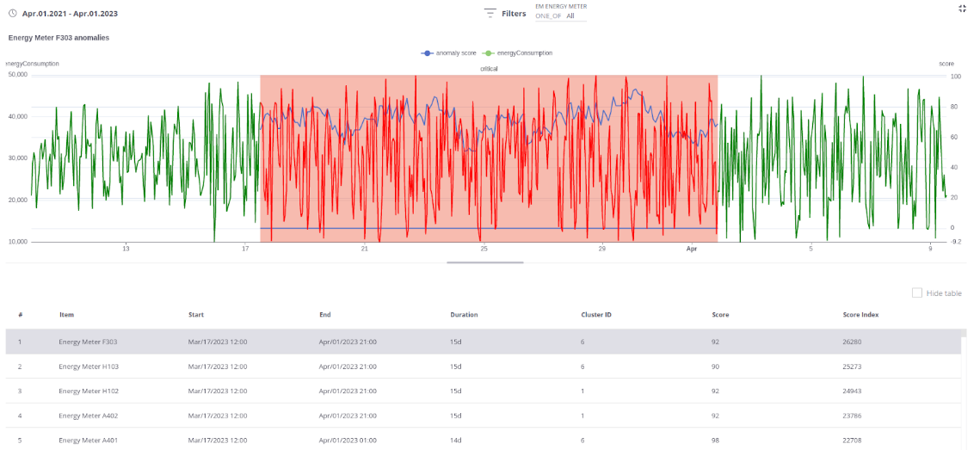Sort by the Score Index column header
The image size is (980, 450).
pos(860,315)
